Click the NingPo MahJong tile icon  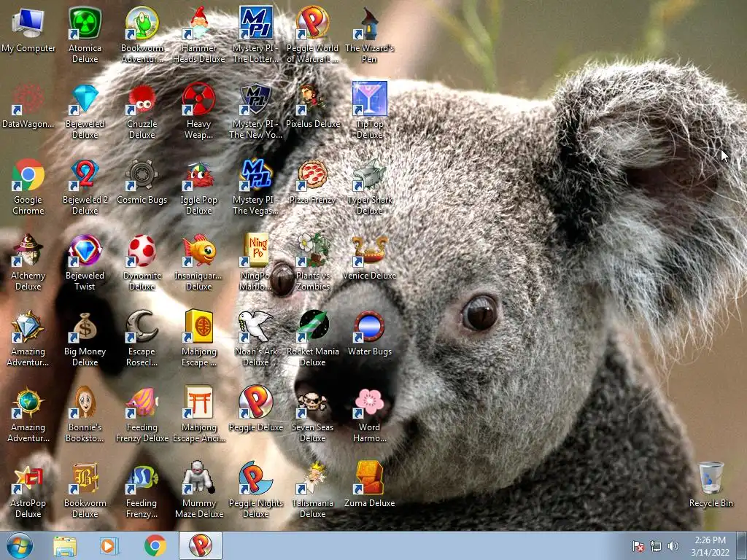[x=256, y=251]
